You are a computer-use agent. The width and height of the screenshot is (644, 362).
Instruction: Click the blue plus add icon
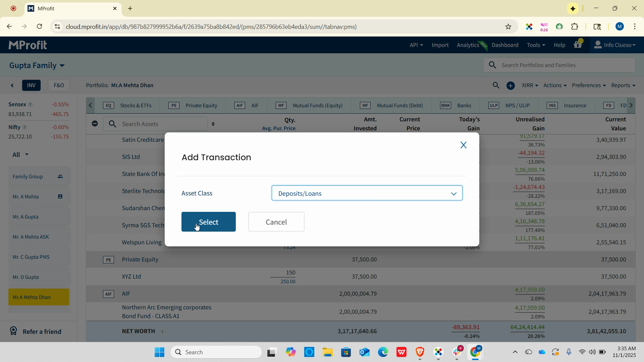[510, 86]
